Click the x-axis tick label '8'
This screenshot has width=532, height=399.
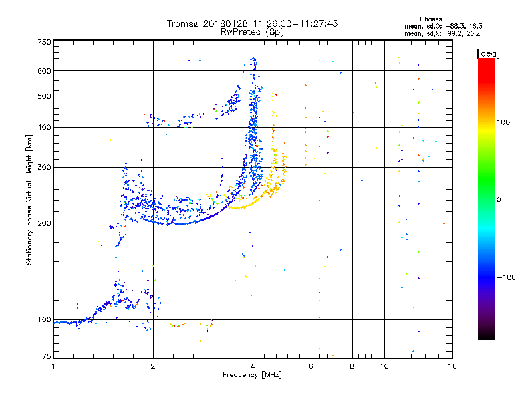[x=352, y=366]
